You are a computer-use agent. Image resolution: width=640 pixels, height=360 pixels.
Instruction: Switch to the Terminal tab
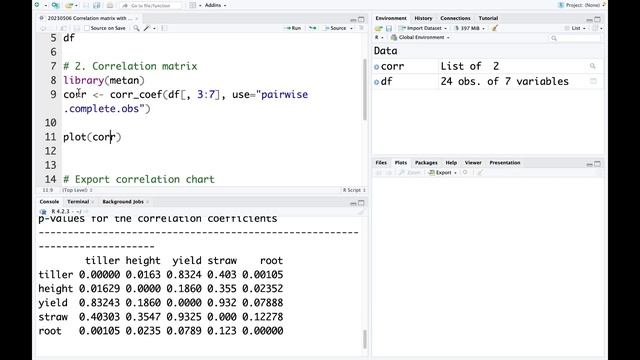78,202
